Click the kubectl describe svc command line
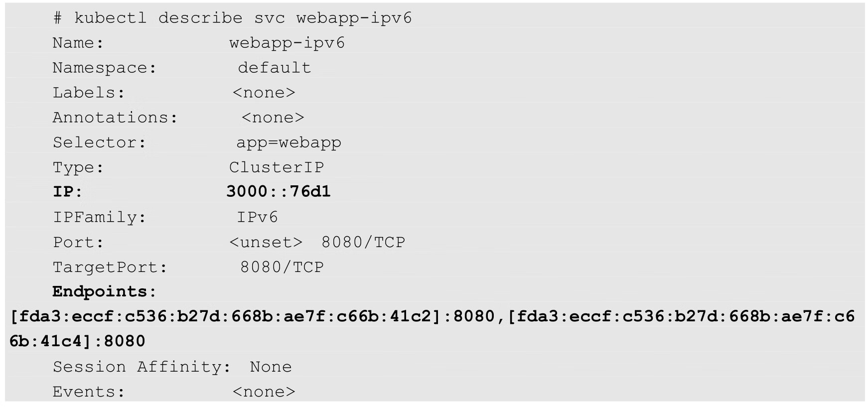 [x=233, y=18]
